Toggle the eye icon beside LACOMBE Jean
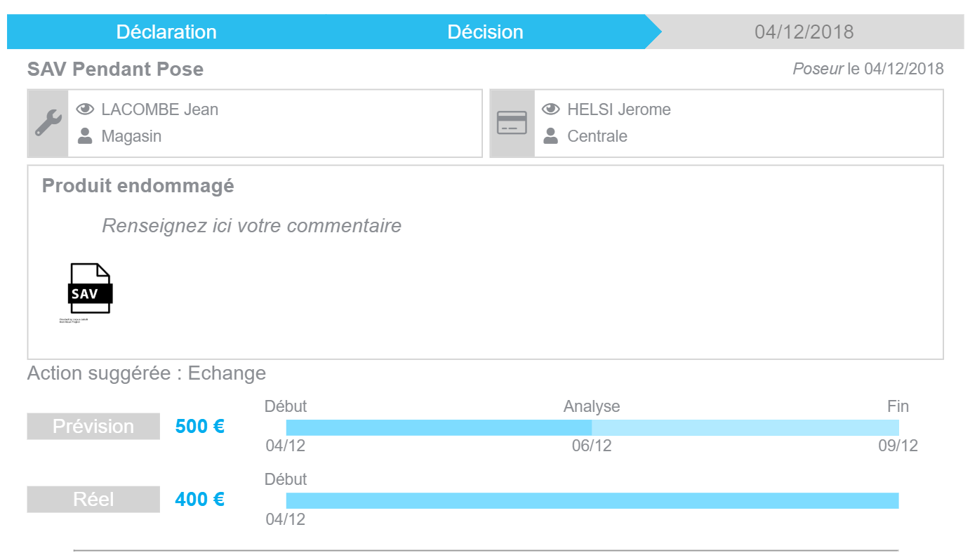The width and height of the screenshot is (970, 560). 85,109
